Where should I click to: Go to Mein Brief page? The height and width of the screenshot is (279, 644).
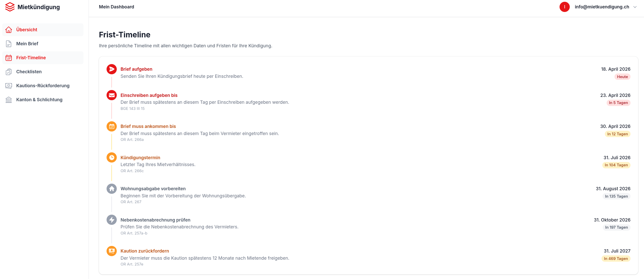pos(27,44)
